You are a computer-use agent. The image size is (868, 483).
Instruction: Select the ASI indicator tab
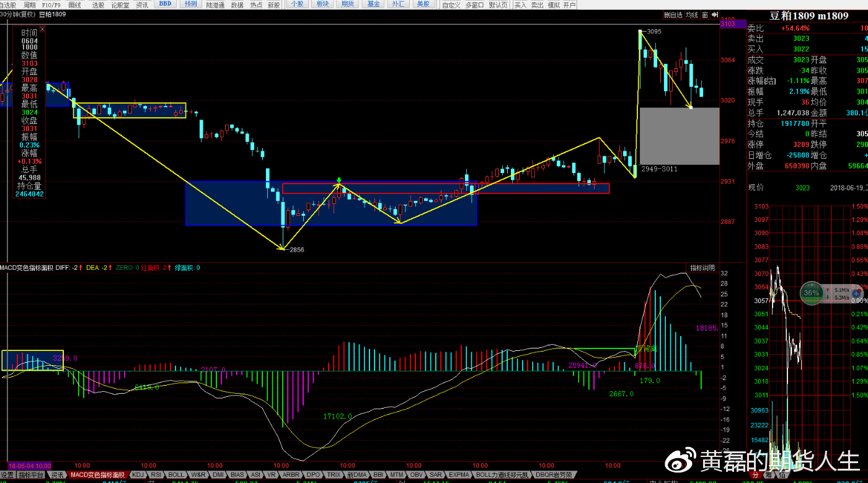coord(255,474)
